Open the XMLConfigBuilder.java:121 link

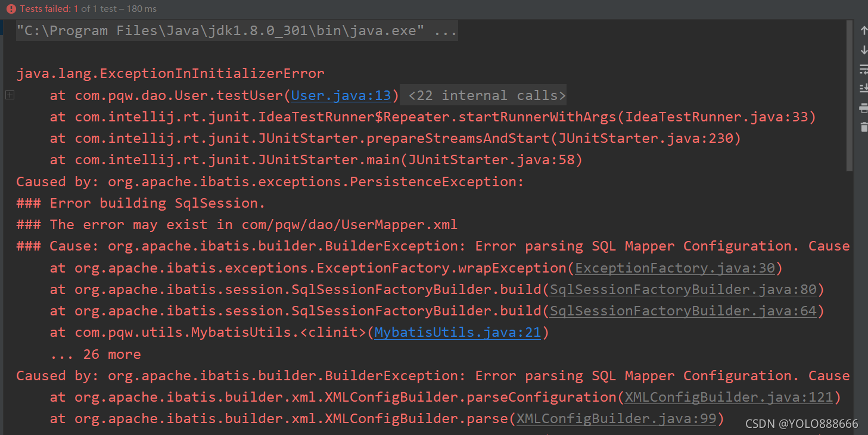[x=729, y=398]
